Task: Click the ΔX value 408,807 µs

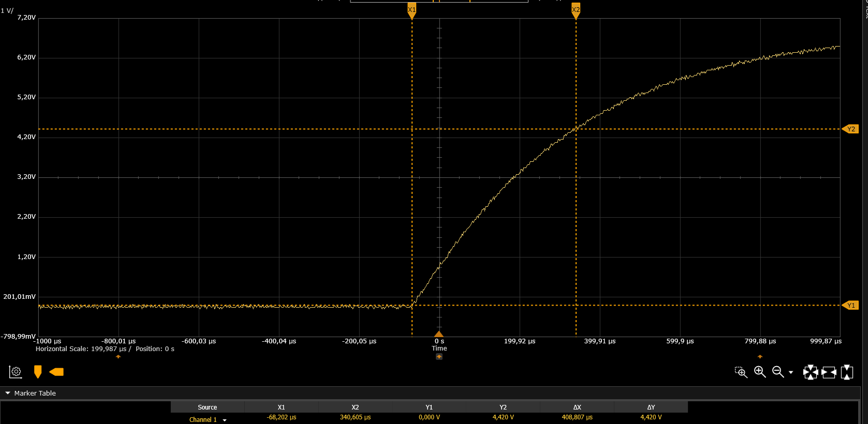Action: coord(577,417)
